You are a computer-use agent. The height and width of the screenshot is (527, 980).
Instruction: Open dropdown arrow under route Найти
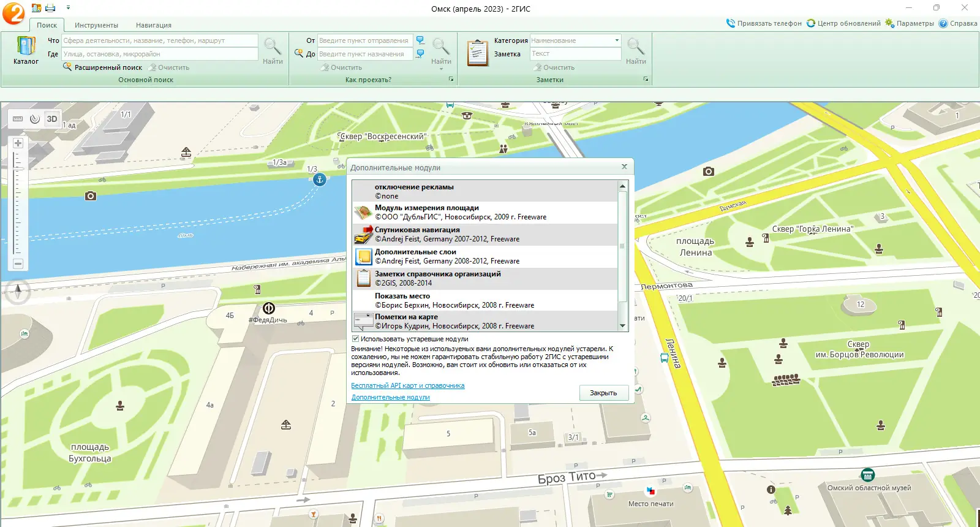[x=441, y=69]
